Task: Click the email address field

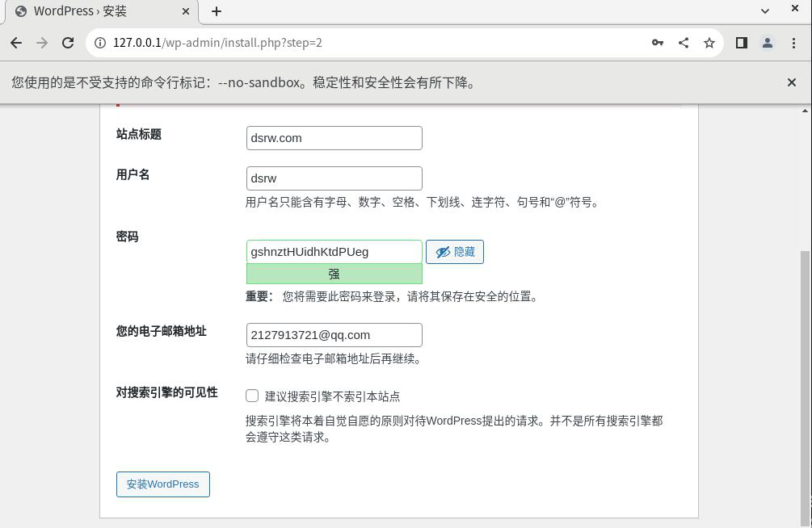Action: tap(334, 335)
